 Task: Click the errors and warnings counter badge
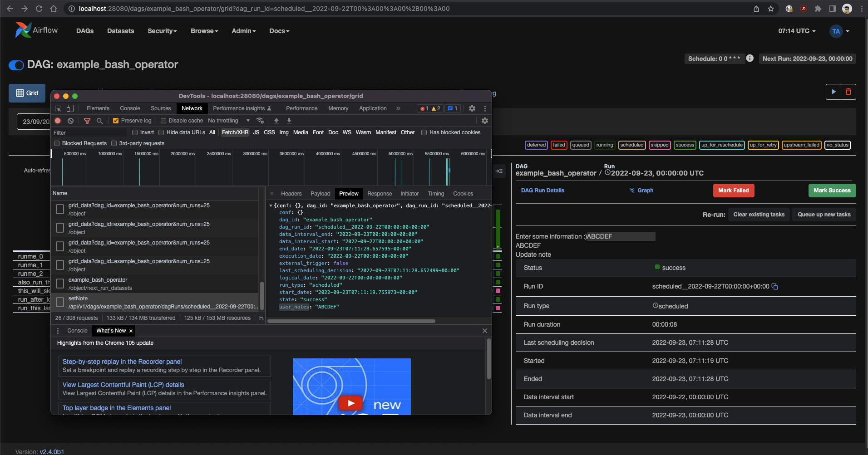(x=430, y=108)
